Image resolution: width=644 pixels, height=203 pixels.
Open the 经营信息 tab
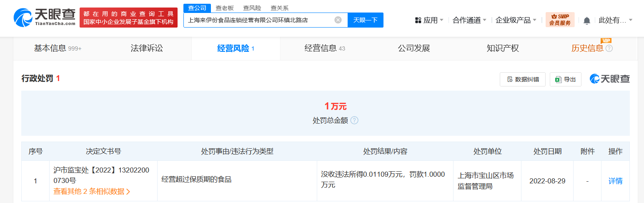pos(325,48)
